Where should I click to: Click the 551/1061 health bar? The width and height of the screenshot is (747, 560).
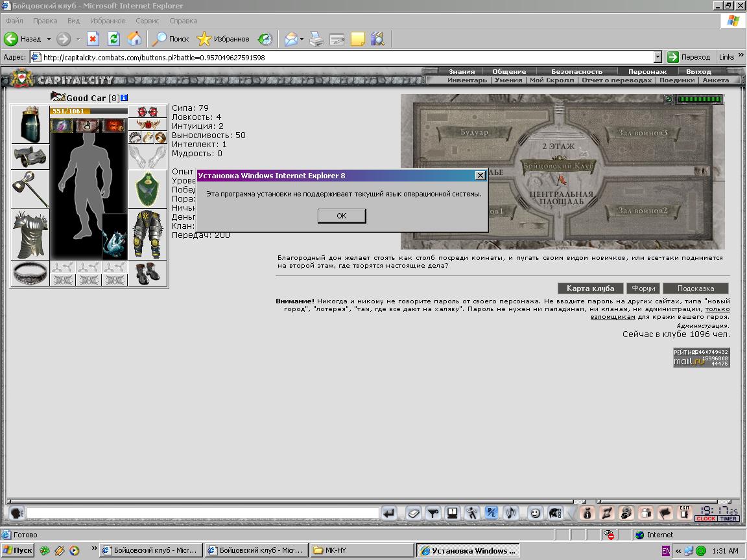coord(89,111)
